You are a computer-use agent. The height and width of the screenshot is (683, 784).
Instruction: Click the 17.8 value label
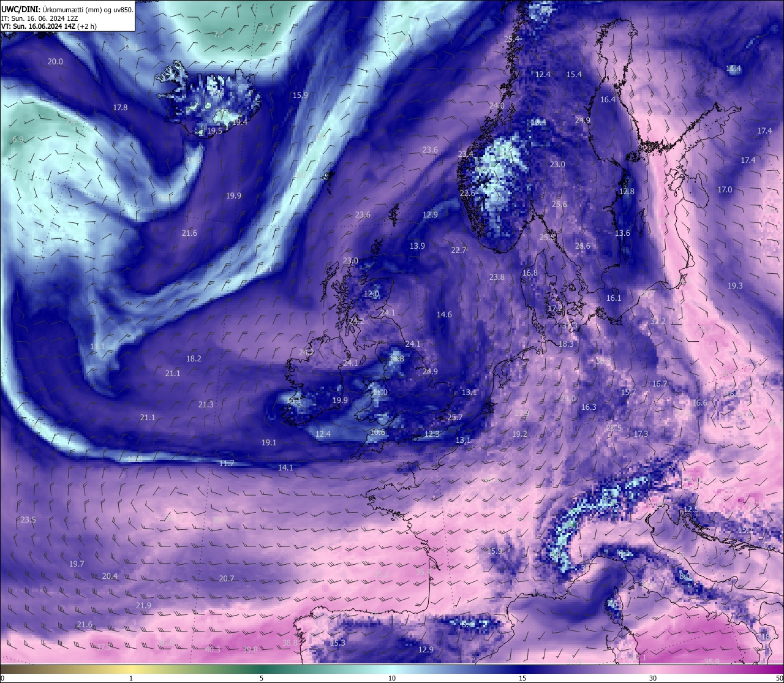[x=120, y=108]
